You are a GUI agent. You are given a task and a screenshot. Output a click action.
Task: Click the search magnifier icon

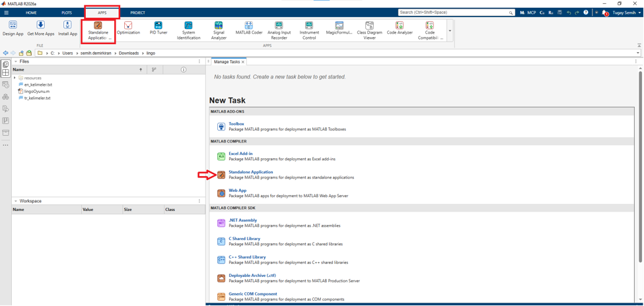[x=511, y=13]
